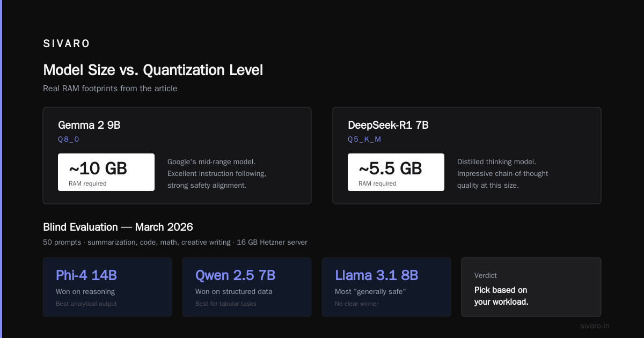This screenshot has height=338, width=644.
Task: Click the description 'Distilled thinking model.'
Action: (x=496, y=161)
